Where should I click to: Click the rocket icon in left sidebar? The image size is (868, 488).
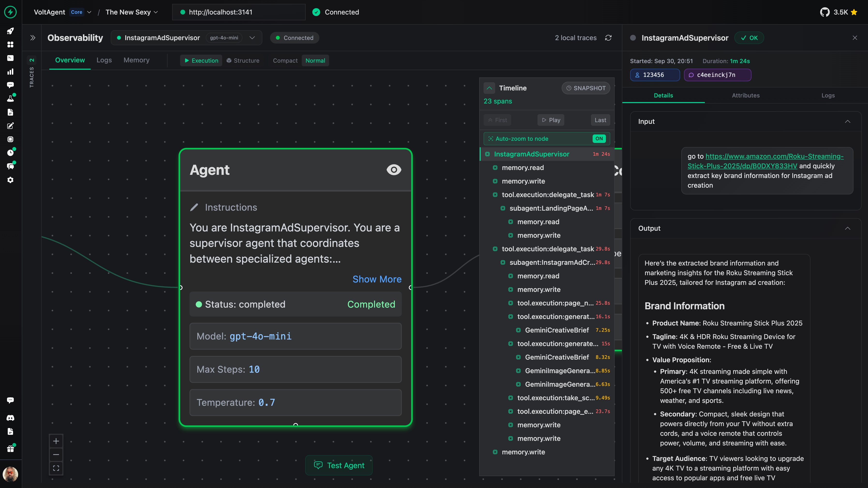click(x=10, y=31)
